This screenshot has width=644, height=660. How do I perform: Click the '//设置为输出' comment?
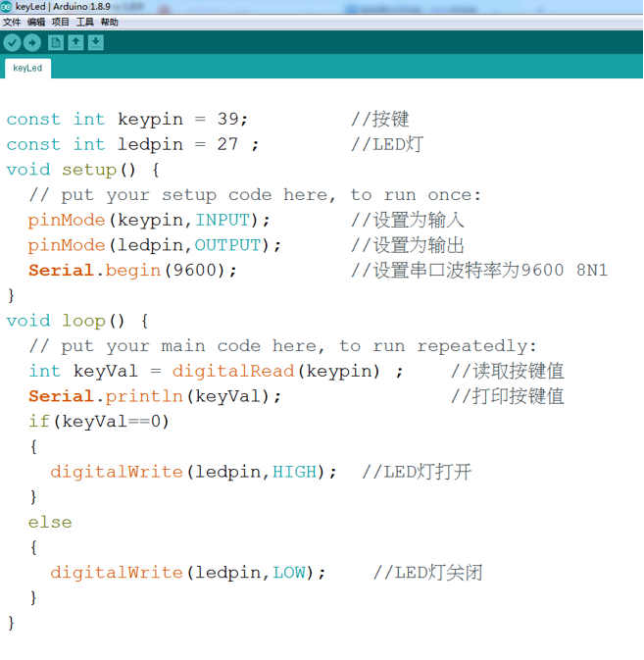pyautogui.click(x=408, y=245)
